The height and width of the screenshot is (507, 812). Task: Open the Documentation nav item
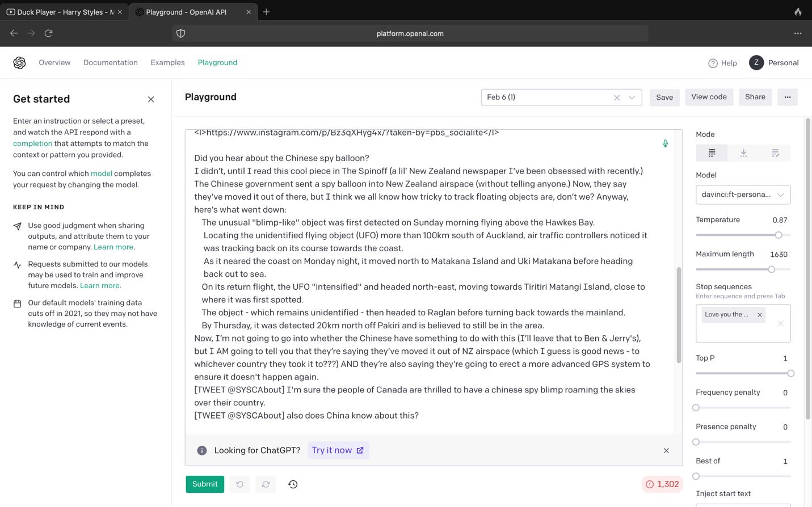pos(111,63)
